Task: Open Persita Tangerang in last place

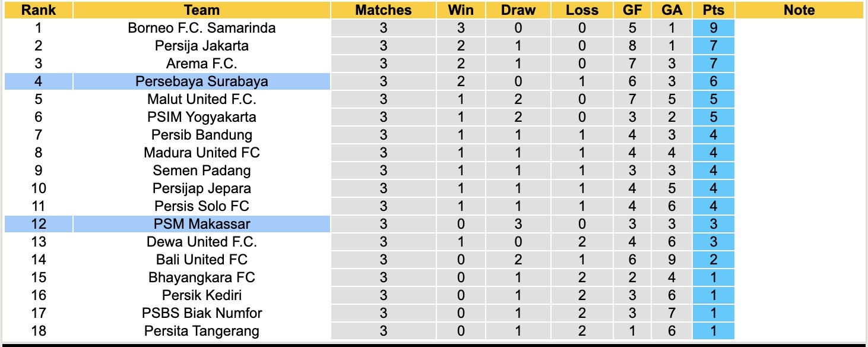Action: point(202,331)
